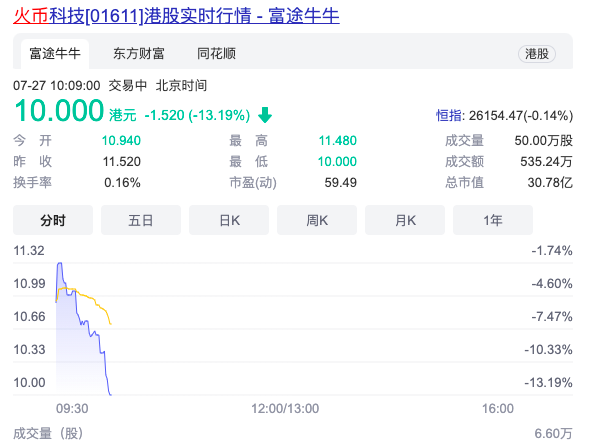Click the -13.19% percentage axis label
This screenshot has height=446, width=596.
coord(548,382)
